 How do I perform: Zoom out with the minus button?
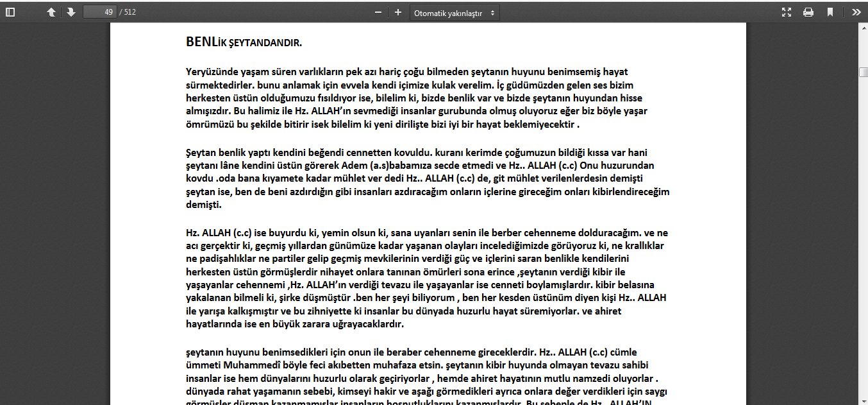pyautogui.click(x=378, y=12)
